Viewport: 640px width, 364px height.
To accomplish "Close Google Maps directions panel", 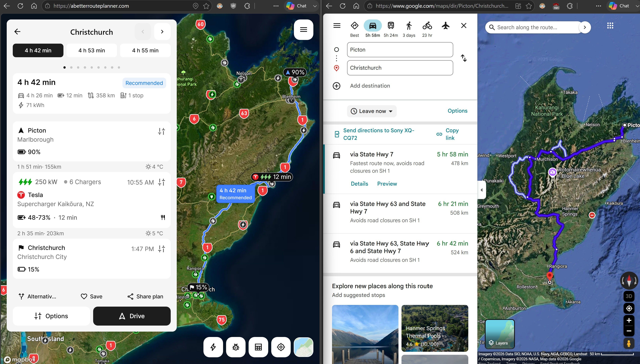I will (463, 26).
